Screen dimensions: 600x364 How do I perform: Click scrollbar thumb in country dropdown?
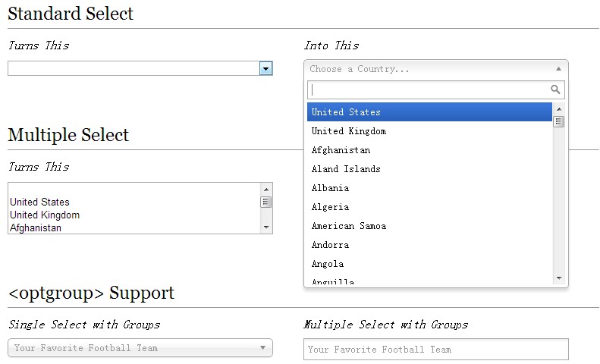point(559,121)
